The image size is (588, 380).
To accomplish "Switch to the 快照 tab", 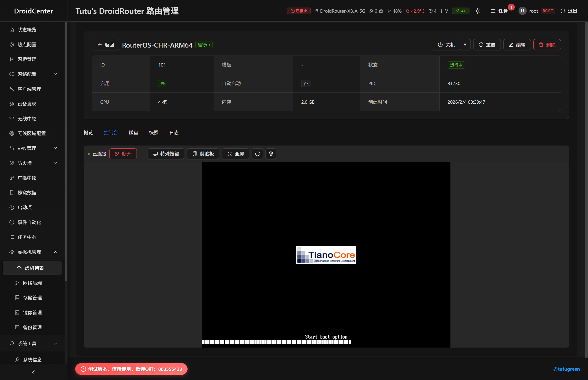I will pos(154,132).
